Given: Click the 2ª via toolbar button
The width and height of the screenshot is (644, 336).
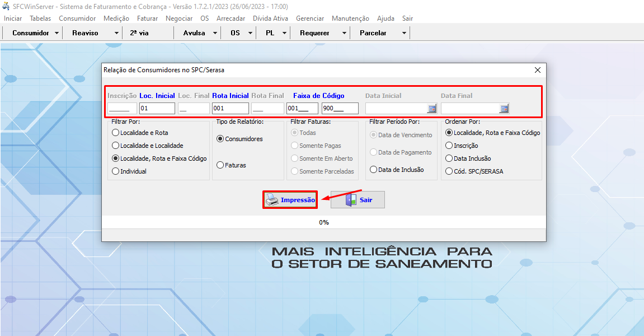Looking at the screenshot, I should pos(139,33).
